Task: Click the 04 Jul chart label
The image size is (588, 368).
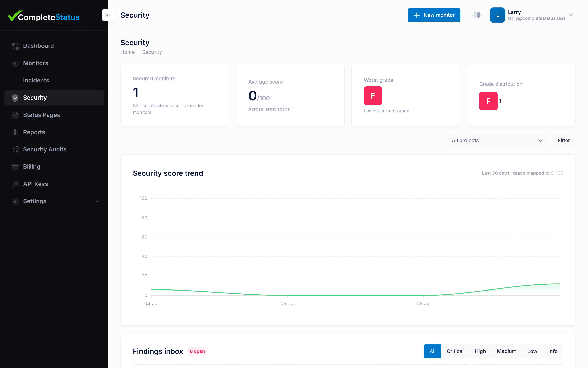Action: [151, 304]
